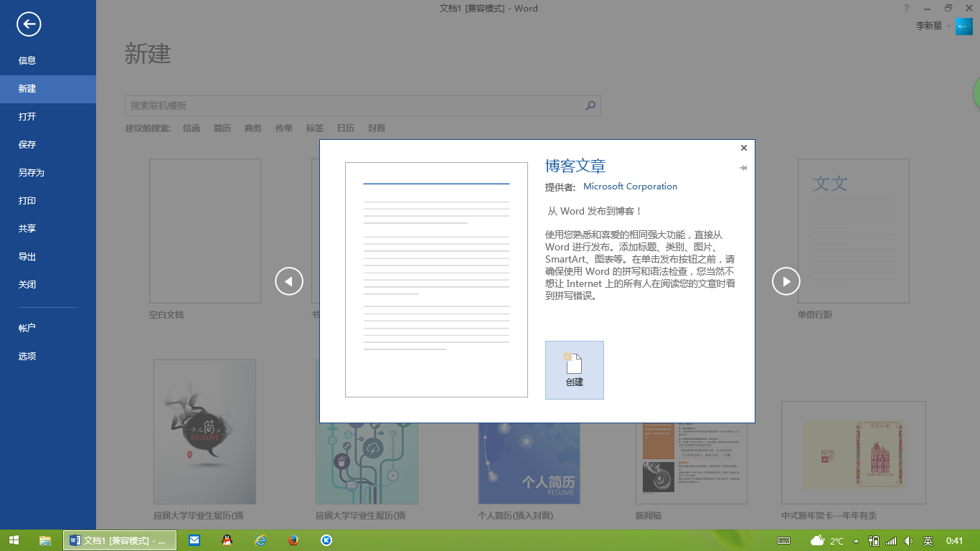Open Word 选项
Viewport: 980px width, 551px height.
(48, 357)
